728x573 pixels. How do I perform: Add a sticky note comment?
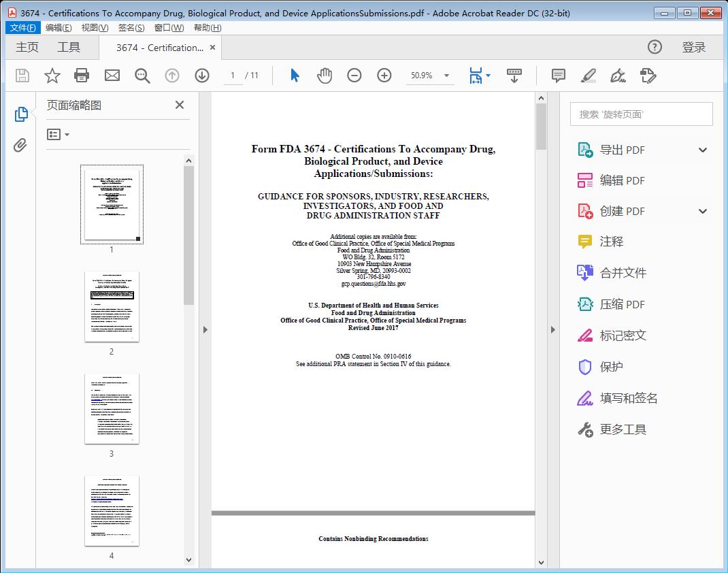click(558, 76)
